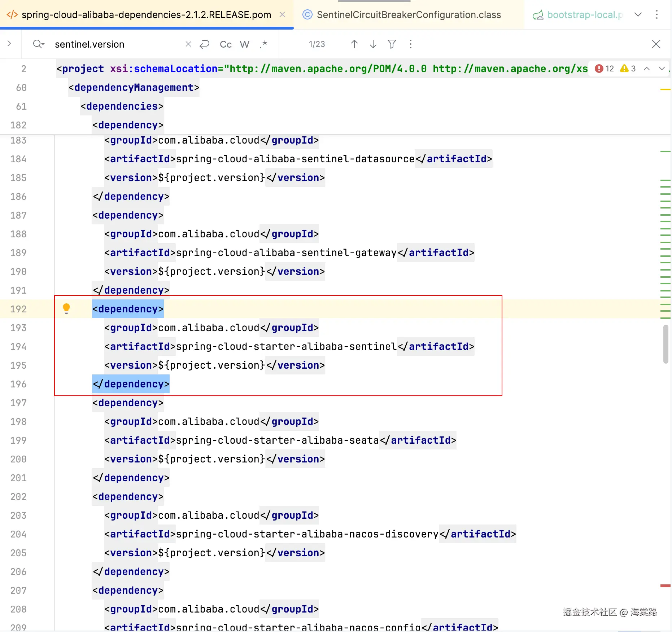Click the 12 errors indicator
Viewport: 672px width, 632px height.
click(605, 69)
